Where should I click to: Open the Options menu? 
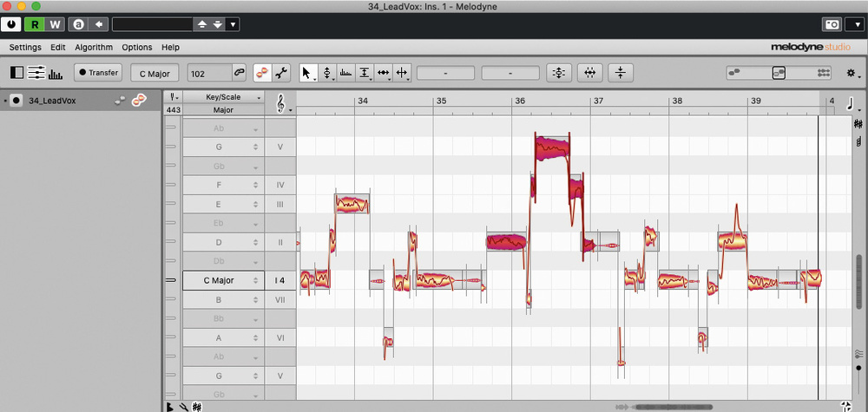(x=137, y=48)
